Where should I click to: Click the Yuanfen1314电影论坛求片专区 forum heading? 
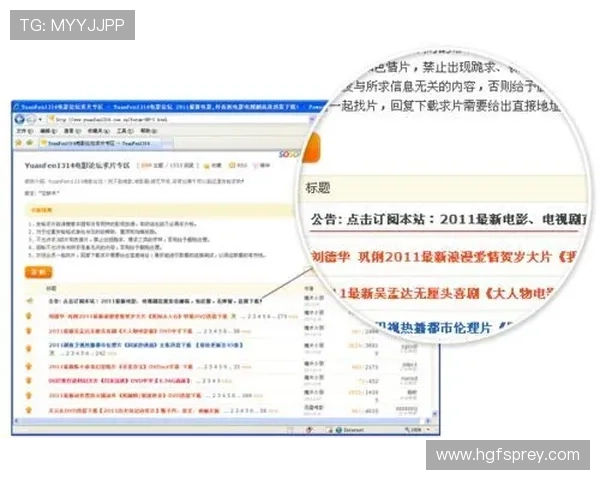point(77,165)
